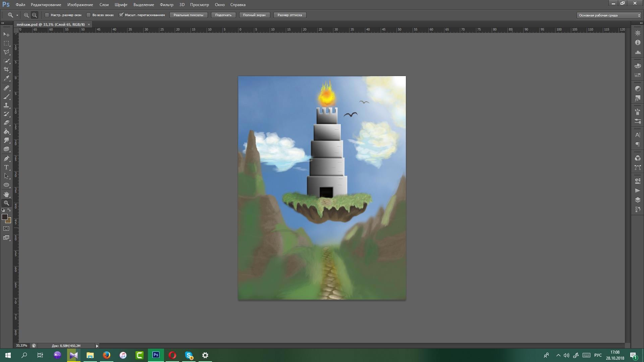Select the Eyedropper tool

click(6, 78)
